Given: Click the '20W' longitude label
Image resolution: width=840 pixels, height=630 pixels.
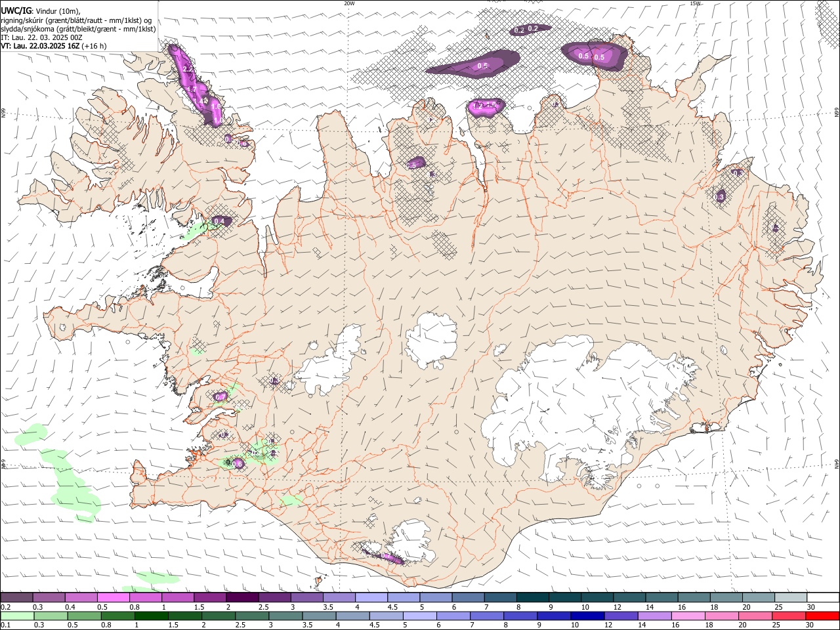Looking at the screenshot, I should pos(349,3).
